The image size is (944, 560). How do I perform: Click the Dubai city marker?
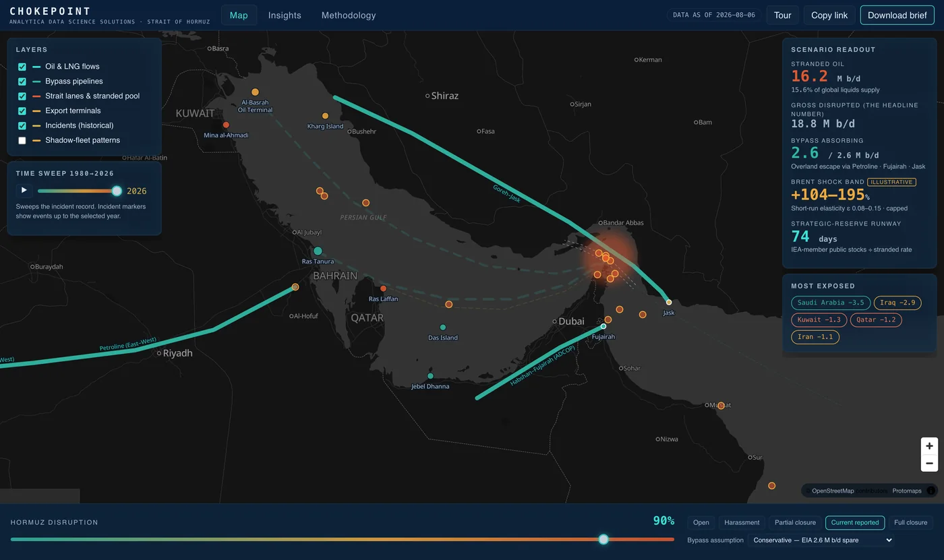[x=554, y=321]
